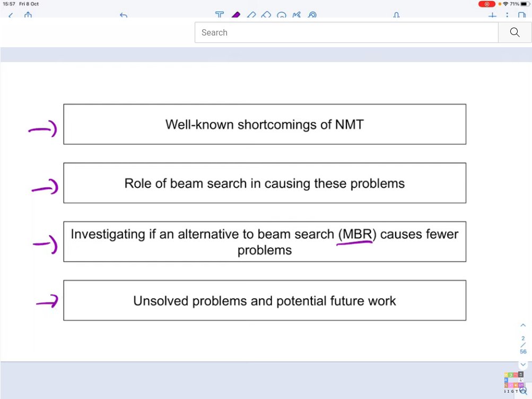Select the "Well-known shortcomings of NMT" box
This screenshot has height=399, width=532.
click(265, 124)
